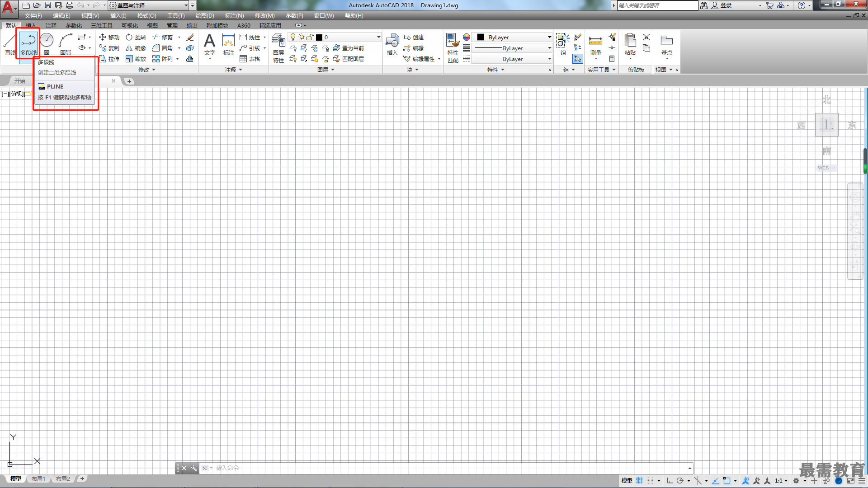Open the 文件(F) menu
The height and width of the screenshot is (488, 868).
pos(33,15)
